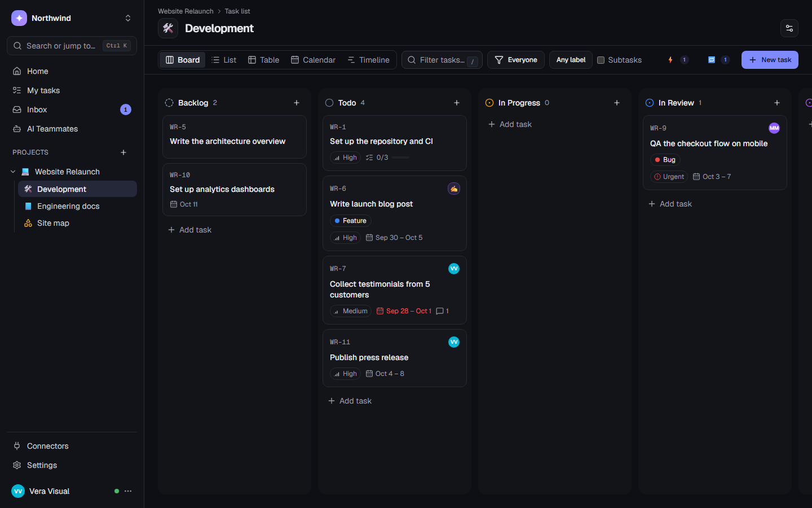Open the comment count on WR-7 card
Image resolution: width=812 pixels, height=508 pixels.
[x=443, y=311]
